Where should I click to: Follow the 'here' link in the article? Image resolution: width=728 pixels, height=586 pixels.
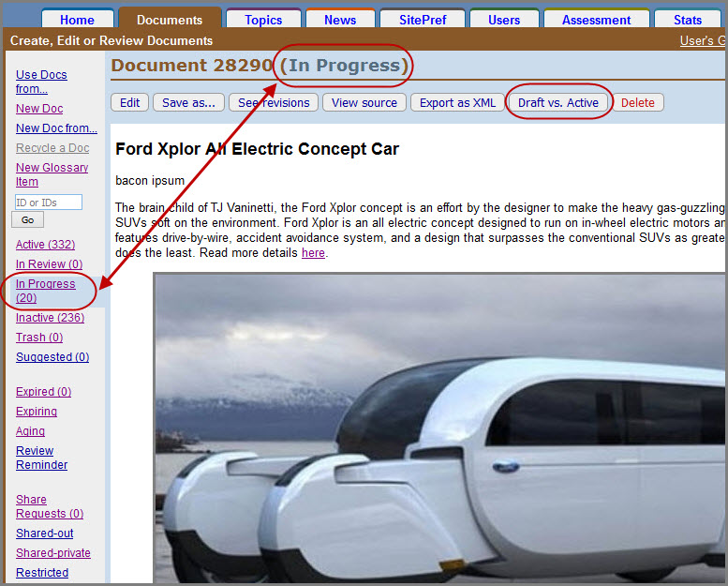point(313,253)
